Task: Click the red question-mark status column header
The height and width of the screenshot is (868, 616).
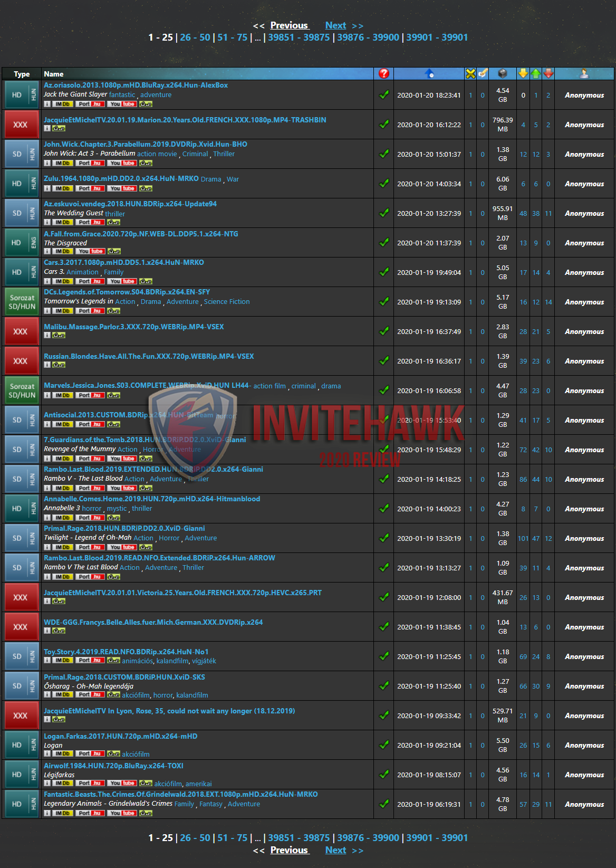Action: (384, 74)
